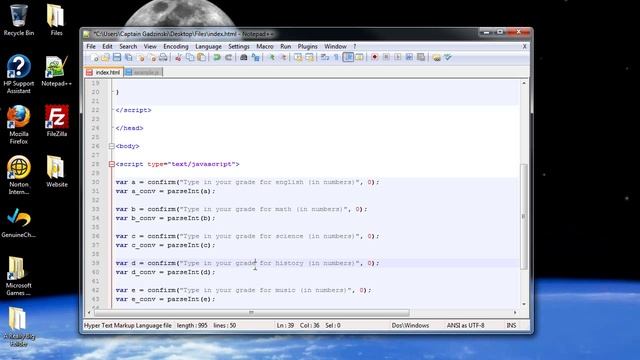Click the user defined language icon
The width and height of the screenshot is (640, 360).
(x=359, y=58)
